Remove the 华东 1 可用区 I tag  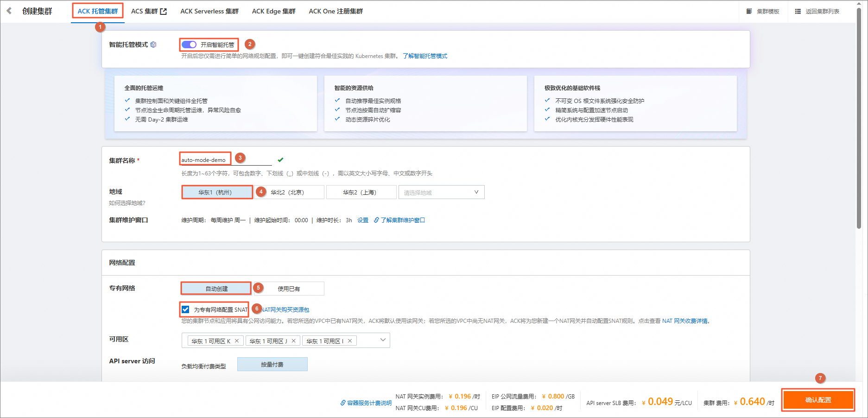click(x=350, y=341)
